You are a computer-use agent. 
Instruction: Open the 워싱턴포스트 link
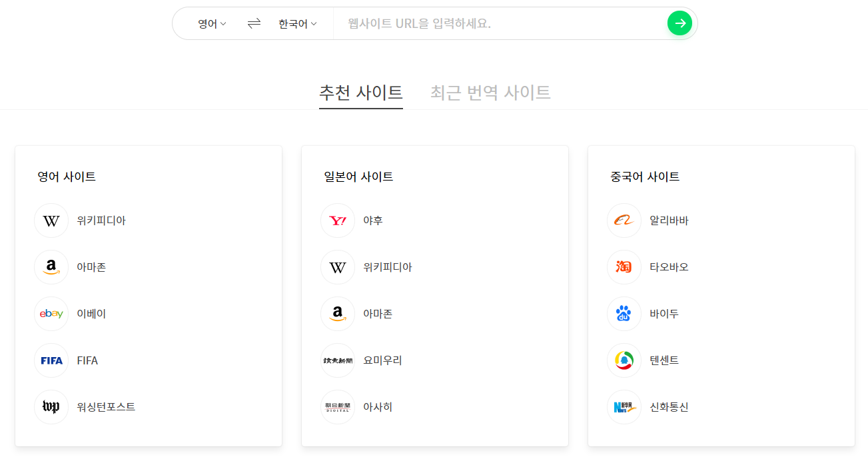coord(106,407)
